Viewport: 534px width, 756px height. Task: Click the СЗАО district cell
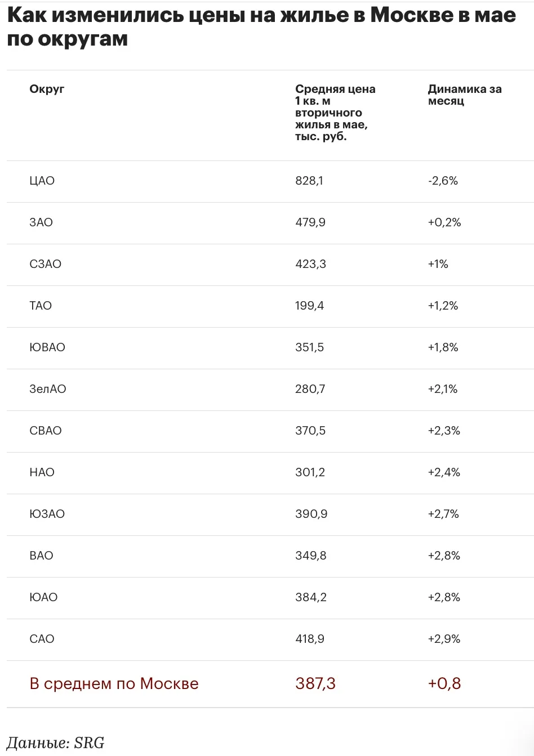coord(45,264)
